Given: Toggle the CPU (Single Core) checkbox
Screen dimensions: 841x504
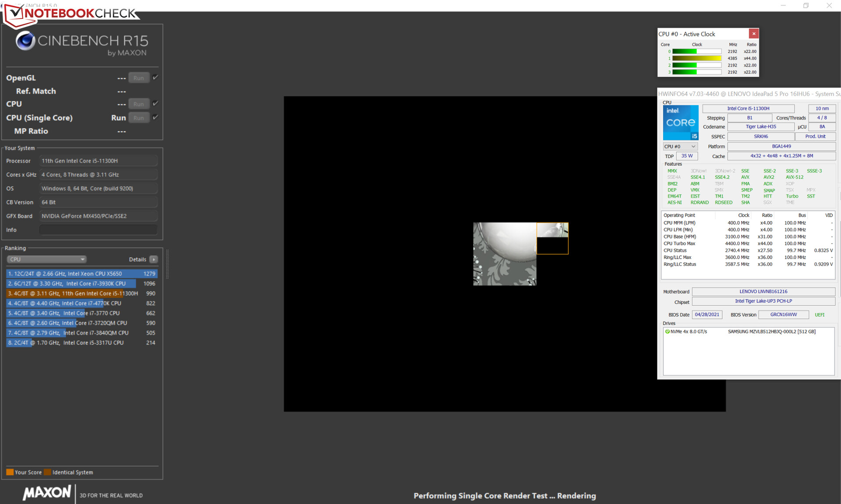Looking at the screenshot, I should pyautogui.click(x=155, y=117).
